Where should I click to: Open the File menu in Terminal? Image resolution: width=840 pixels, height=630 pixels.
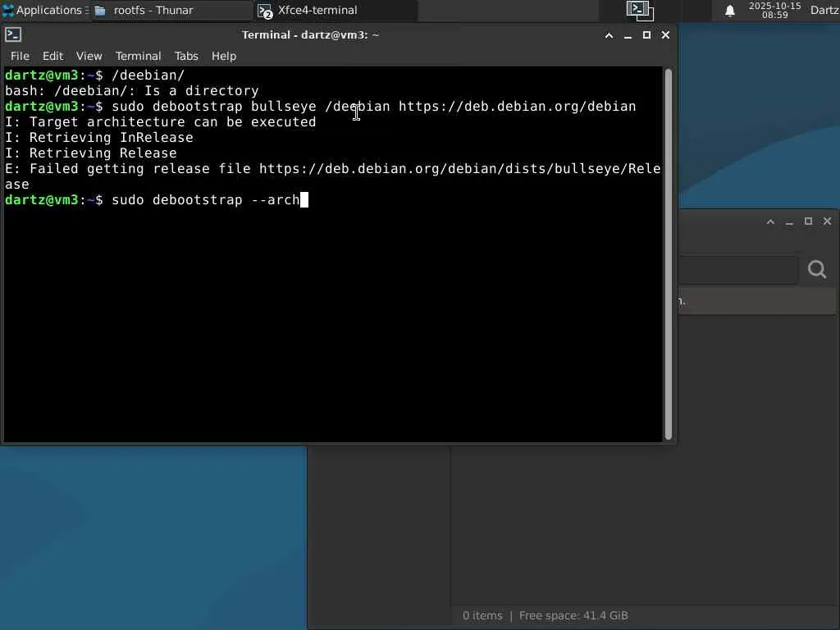[x=20, y=56]
